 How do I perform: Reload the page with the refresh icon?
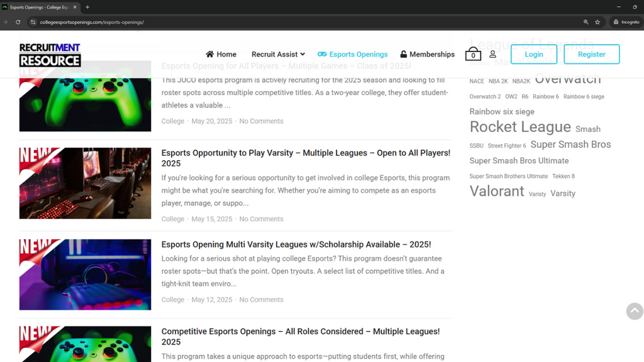tap(18, 21)
